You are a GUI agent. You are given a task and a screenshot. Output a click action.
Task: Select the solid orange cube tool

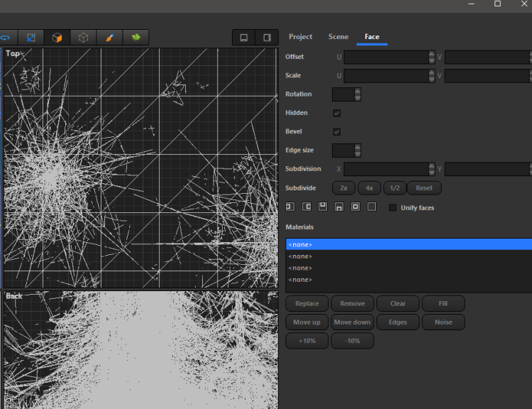57,38
